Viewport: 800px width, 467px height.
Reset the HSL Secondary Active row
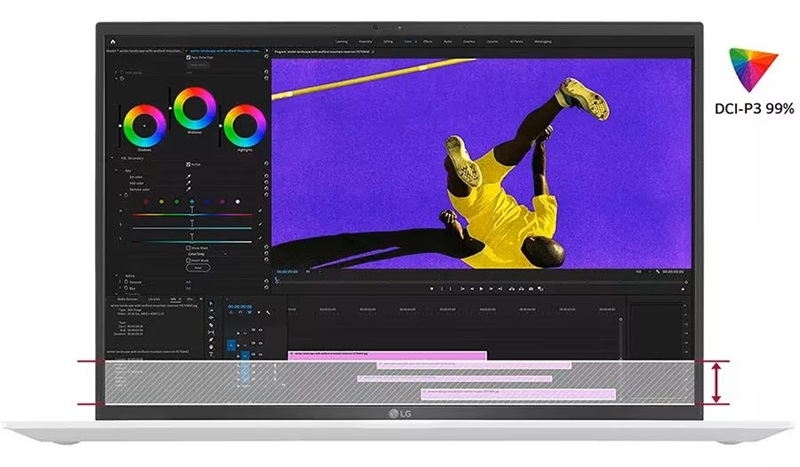coord(266,163)
